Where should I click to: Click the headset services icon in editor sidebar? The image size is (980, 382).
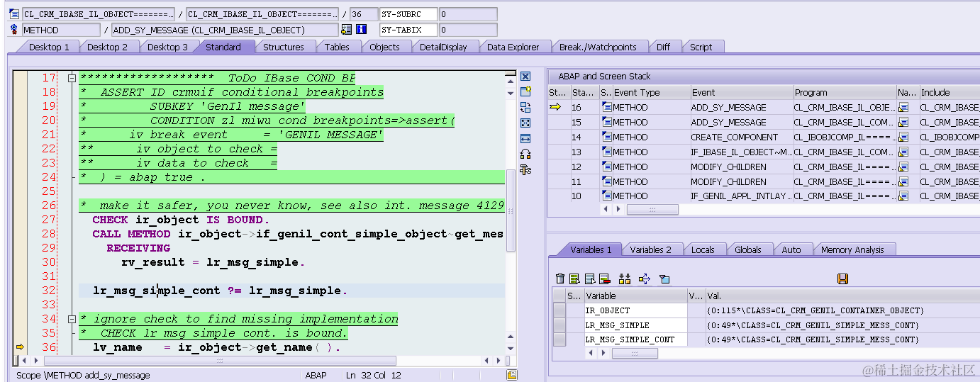tap(525, 155)
